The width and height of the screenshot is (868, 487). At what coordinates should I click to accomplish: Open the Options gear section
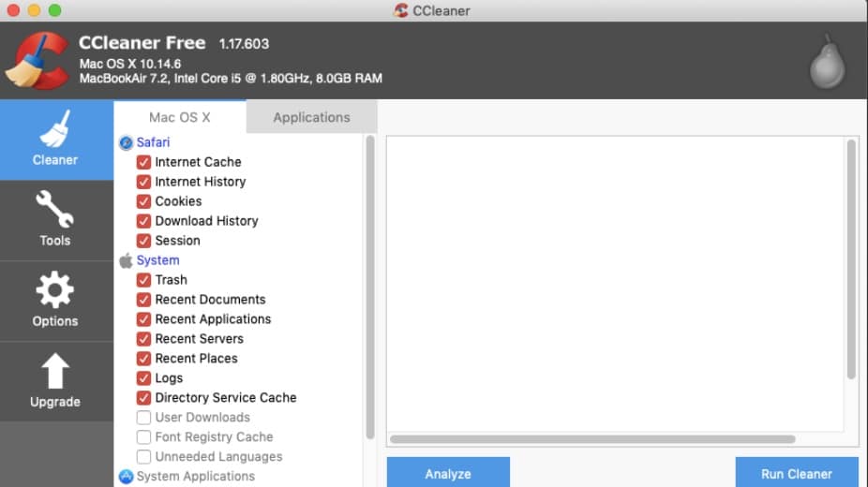click(x=56, y=301)
